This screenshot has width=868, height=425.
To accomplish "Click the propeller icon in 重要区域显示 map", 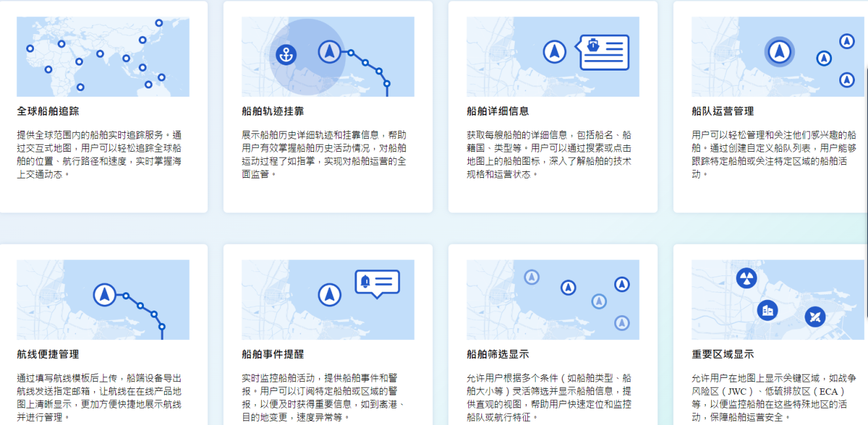I will click(814, 318).
